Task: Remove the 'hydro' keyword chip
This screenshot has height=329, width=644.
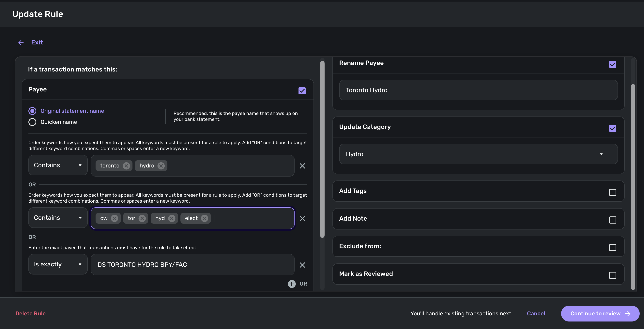Action: [161, 166]
